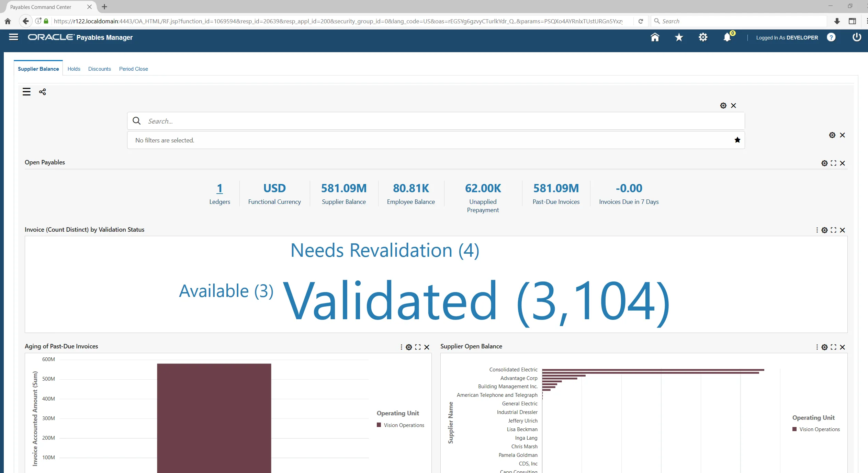868x473 pixels.
Task: Save filters with the star icon
Action: pyautogui.click(x=737, y=140)
